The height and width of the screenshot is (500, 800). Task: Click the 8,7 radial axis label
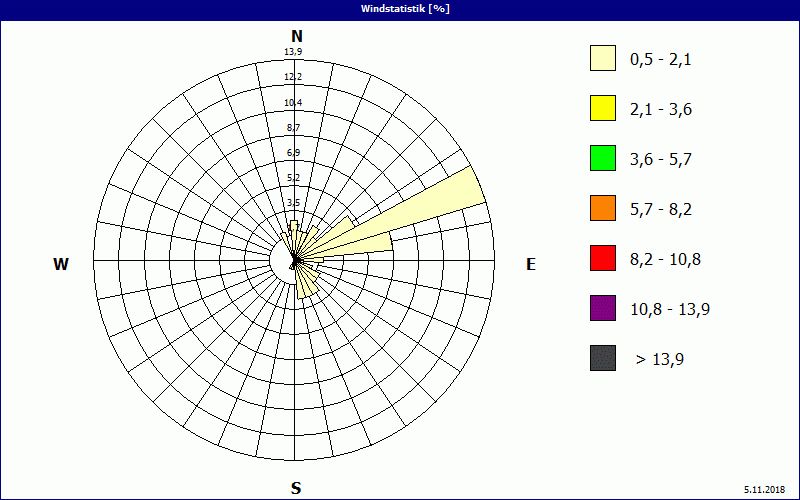pyautogui.click(x=293, y=128)
